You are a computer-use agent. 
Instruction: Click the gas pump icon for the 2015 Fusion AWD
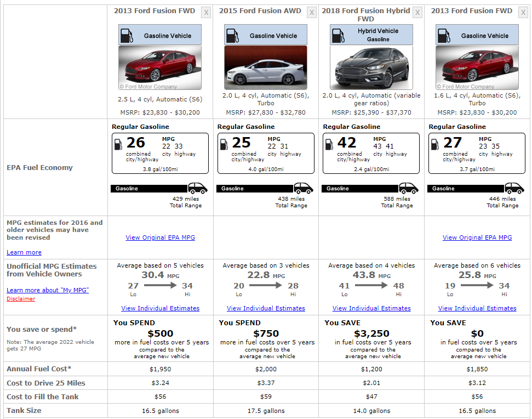[x=233, y=36]
